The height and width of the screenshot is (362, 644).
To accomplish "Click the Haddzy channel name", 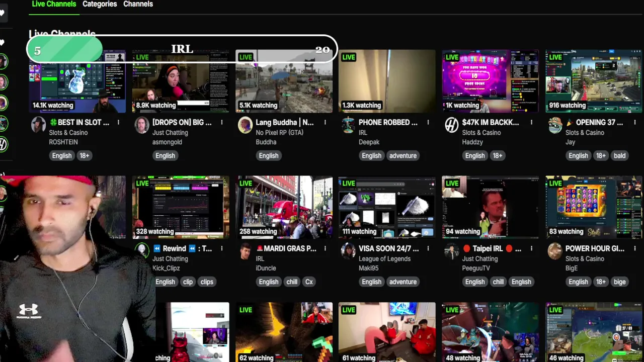I will 472,142.
